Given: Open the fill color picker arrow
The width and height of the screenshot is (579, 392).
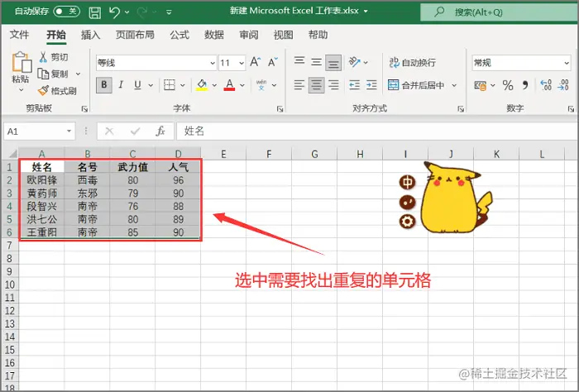Looking at the screenshot, I should 214,85.
